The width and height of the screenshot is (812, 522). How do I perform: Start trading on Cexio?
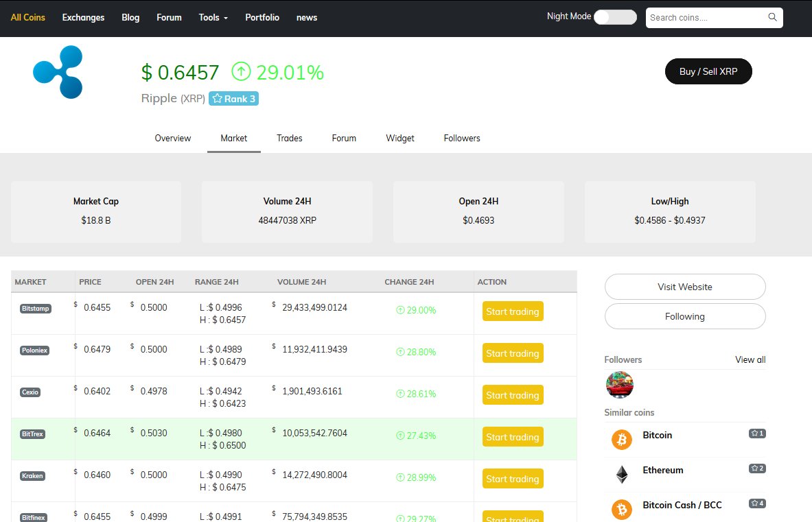point(513,395)
